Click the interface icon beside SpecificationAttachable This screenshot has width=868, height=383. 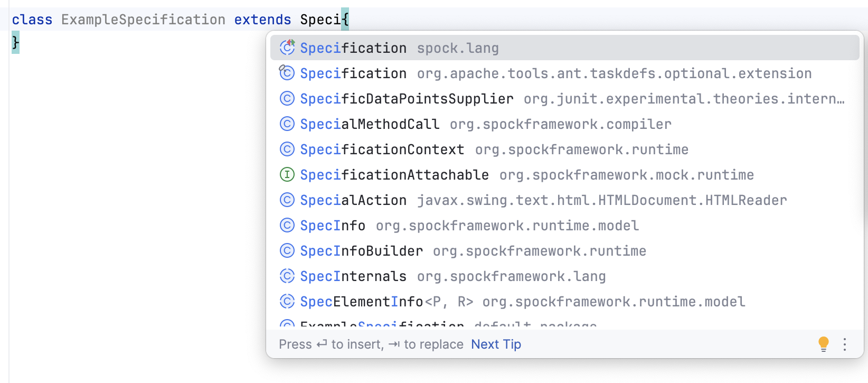click(x=287, y=174)
